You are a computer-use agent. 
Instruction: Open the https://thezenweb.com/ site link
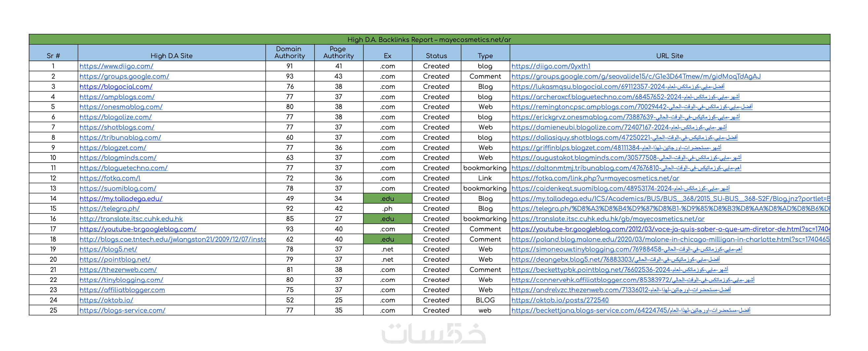click(118, 270)
